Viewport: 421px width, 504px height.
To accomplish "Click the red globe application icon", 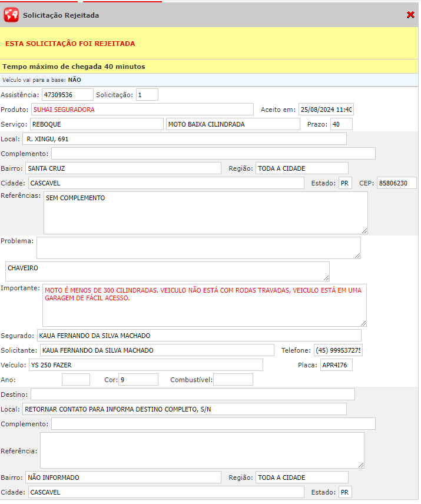I will coord(11,15).
